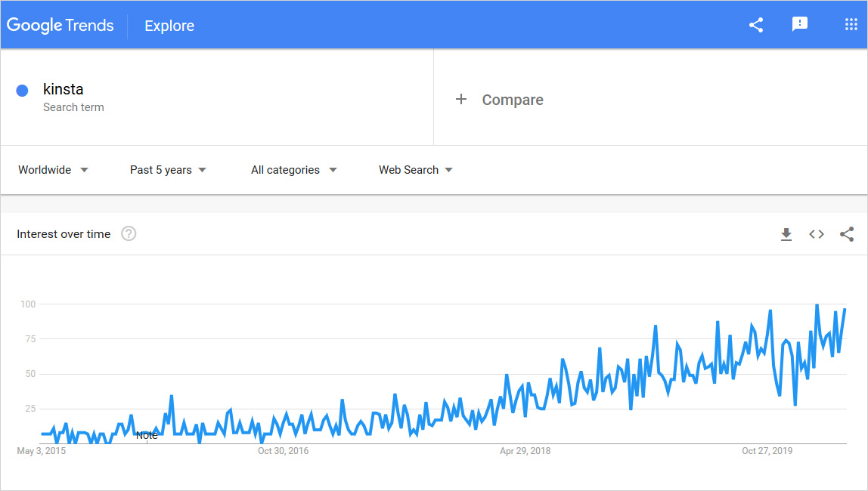Screen dimensions: 868x491
Task: Edit the kinsta search term field
Action: (x=64, y=90)
